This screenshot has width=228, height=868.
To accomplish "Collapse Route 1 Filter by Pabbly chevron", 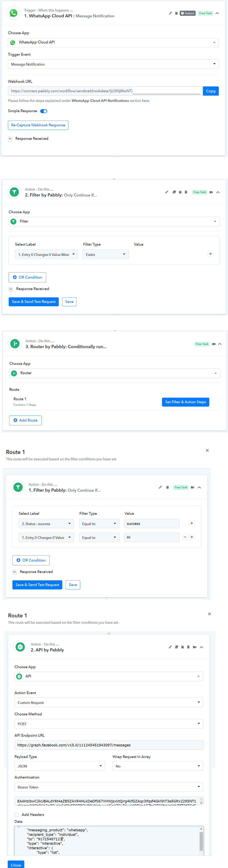I will click(199, 487).
